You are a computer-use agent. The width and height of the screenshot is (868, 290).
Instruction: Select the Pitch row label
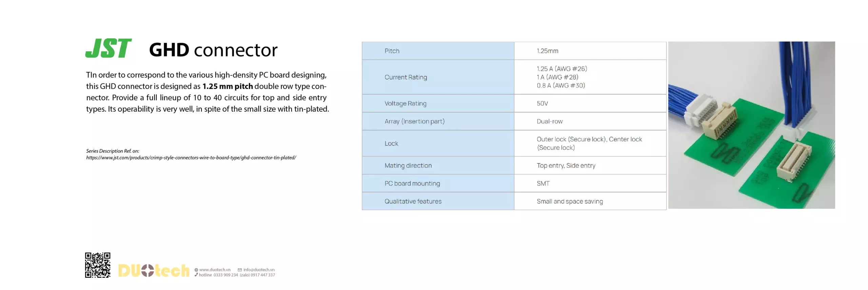click(392, 51)
